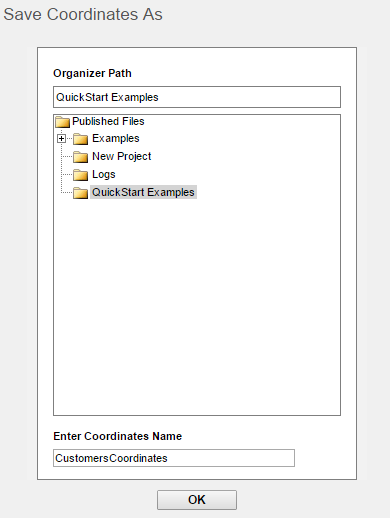
Task: Click into the Coordinates Name input box
Action: click(174, 458)
